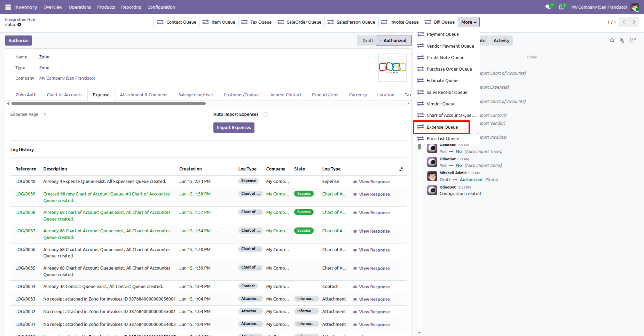Open the Products menu
The image size is (644, 336).
pyautogui.click(x=106, y=7)
